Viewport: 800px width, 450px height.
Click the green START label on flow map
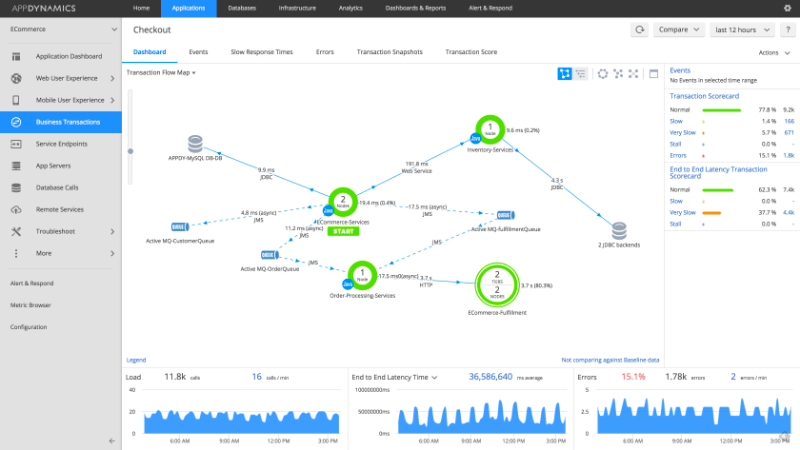343,231
